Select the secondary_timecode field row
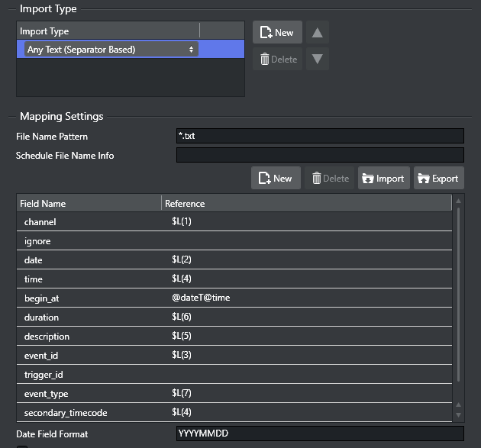The image size is (481, 448). [234, 413]
